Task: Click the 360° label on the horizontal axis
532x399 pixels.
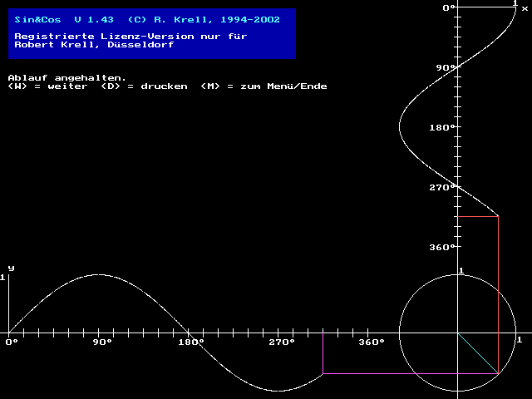Action: [x=372, y=342]
